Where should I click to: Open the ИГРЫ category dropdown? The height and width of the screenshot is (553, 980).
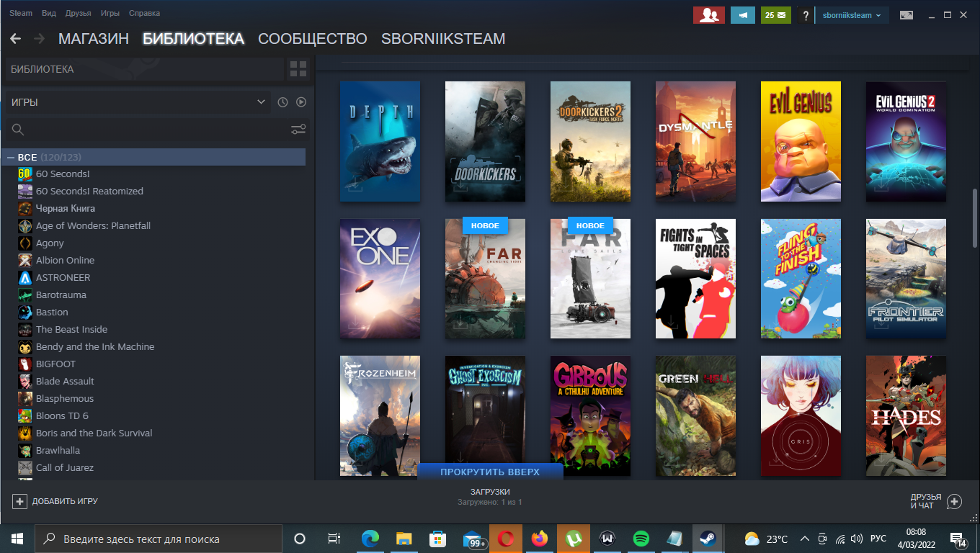coord(138,102)
